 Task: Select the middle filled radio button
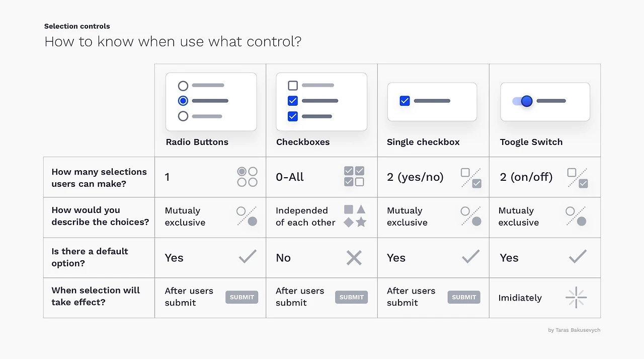183,101
